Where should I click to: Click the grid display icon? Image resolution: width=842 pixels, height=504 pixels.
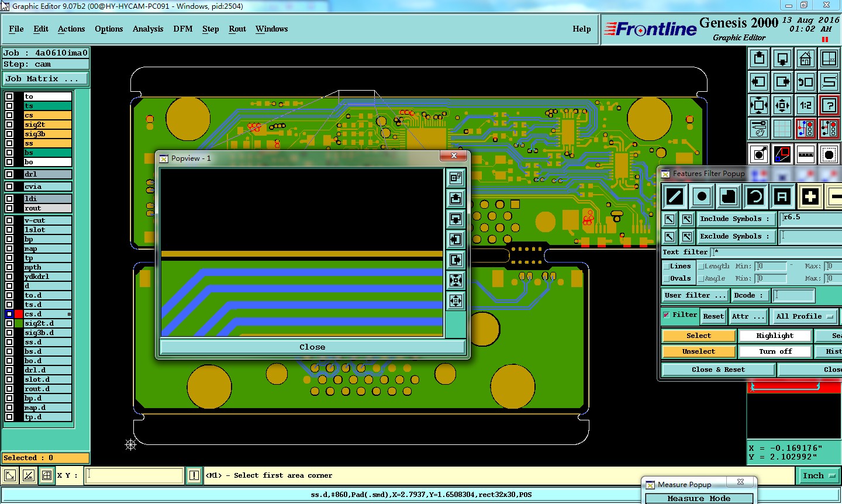pyautogui.click(x=782, y=129)
